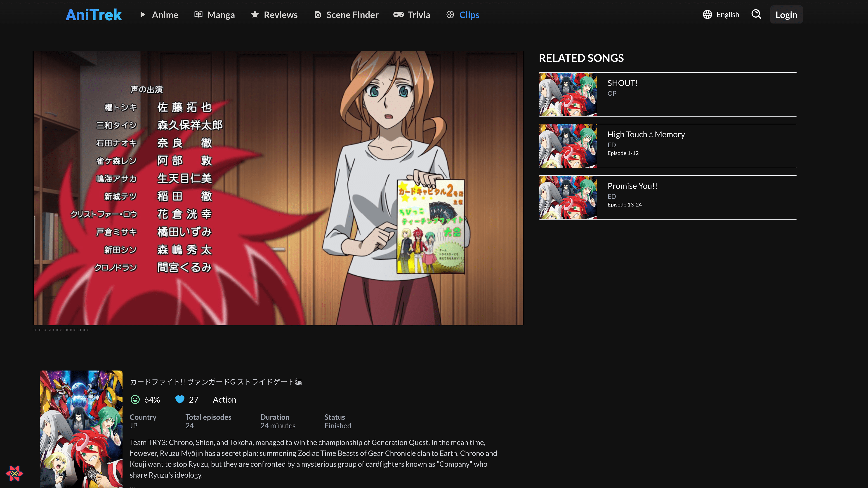Click the Scene Finder document icon
This screenshot has width=868, height=488.
coord(317,14)
